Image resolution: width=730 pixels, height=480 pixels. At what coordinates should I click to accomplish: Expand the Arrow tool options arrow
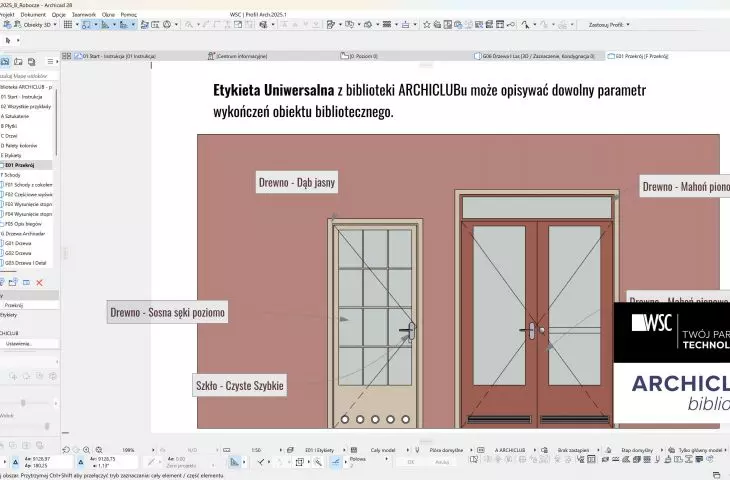click(18, 41)
